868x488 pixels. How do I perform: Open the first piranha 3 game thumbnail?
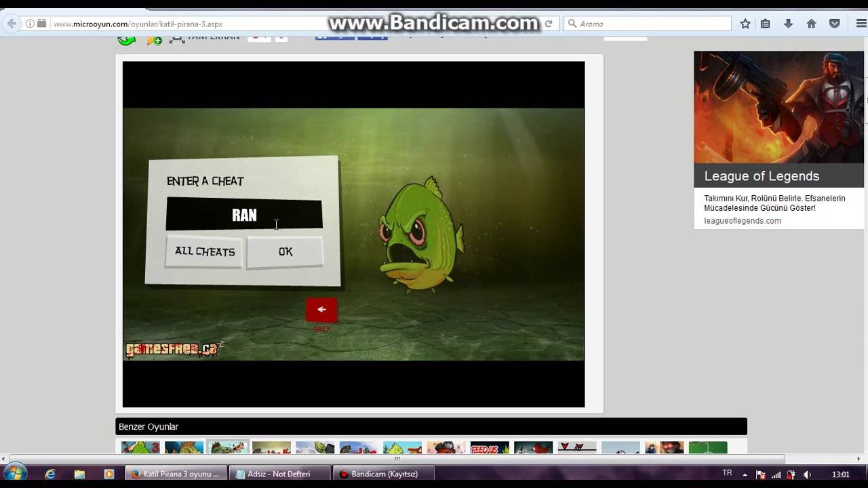tap(140, 447)
